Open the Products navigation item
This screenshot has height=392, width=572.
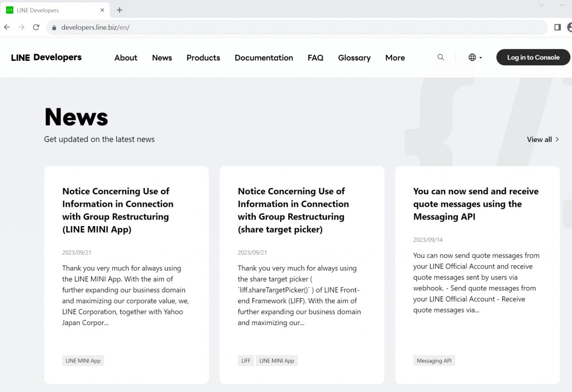click(203, 58)
